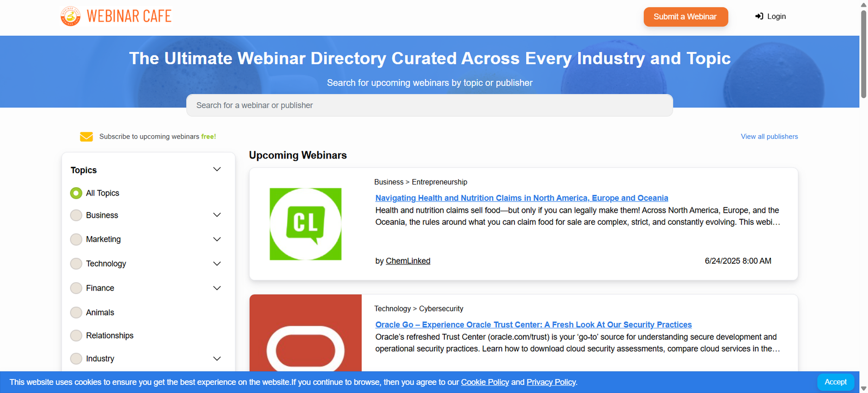Click the vertical page scrollbar thumb
Image resolution: width=868 pixels, height=393 pixels.
coord(864,54)
